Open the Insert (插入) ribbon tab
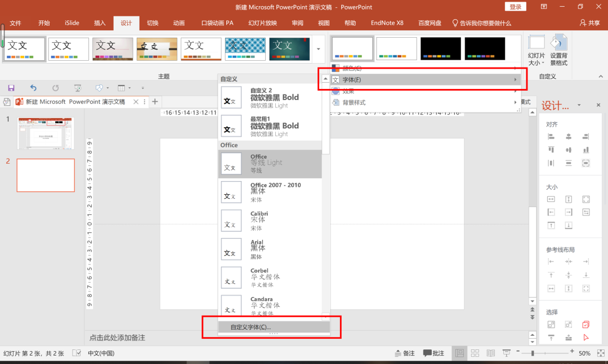 tap(100, 23)
